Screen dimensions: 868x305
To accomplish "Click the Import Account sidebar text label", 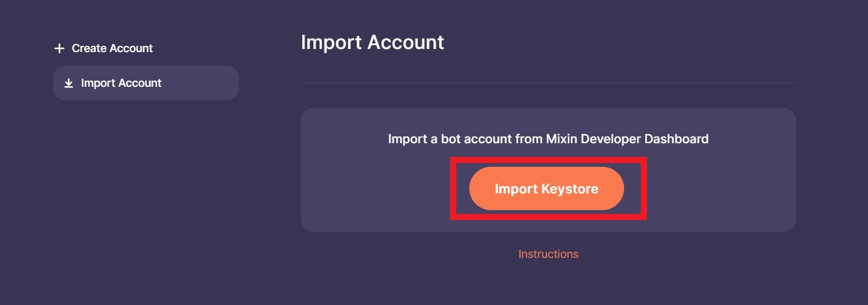I will 121,83.
